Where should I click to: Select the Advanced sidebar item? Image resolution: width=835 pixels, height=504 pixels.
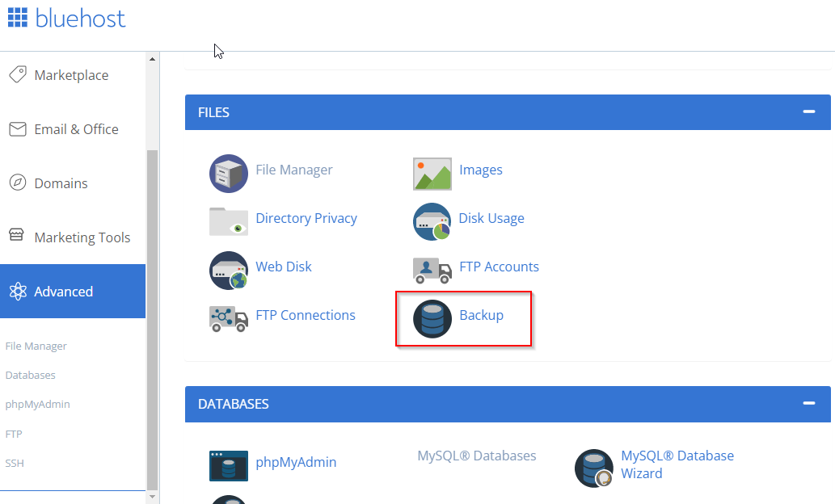click(73, 291)
